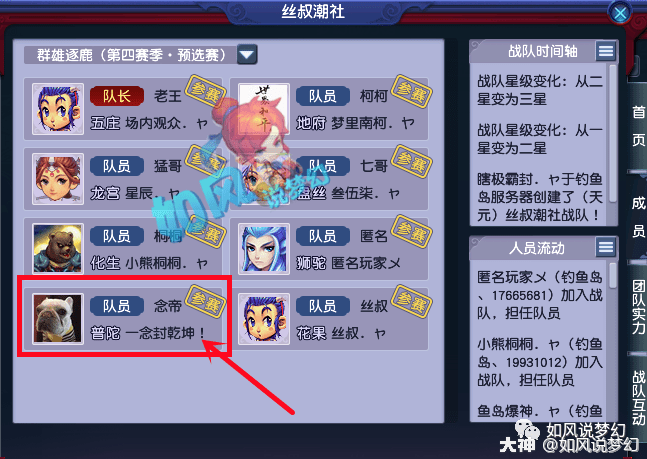
Task: Select the bear avatar of 小熊桐桐
Action: pyautogui.click(x=58, y=248)
